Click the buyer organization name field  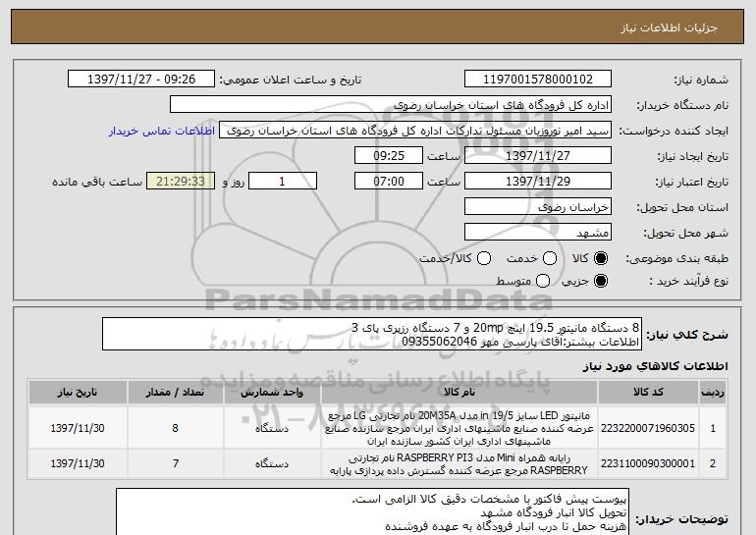click(x=391, y=105)
